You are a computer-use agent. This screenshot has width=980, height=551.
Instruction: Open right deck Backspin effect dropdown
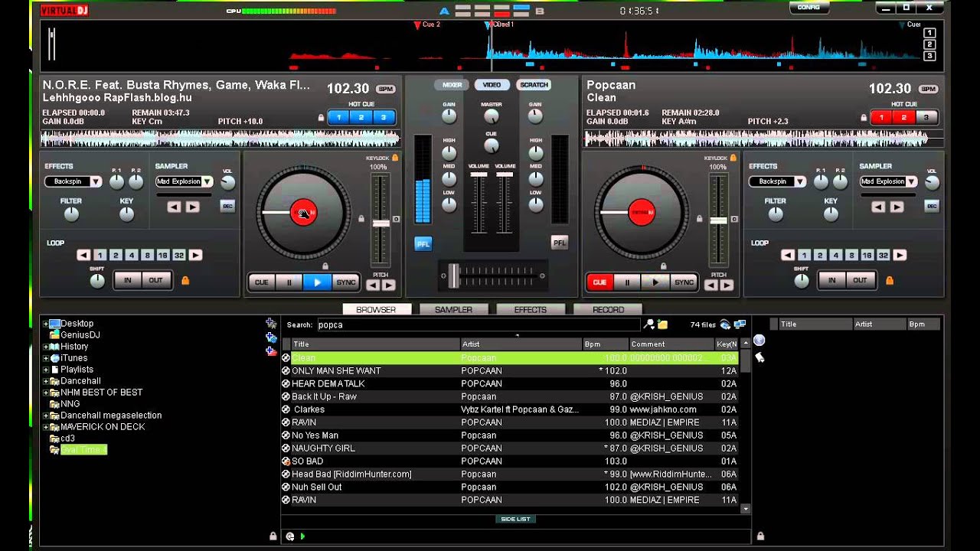[800, 181]
